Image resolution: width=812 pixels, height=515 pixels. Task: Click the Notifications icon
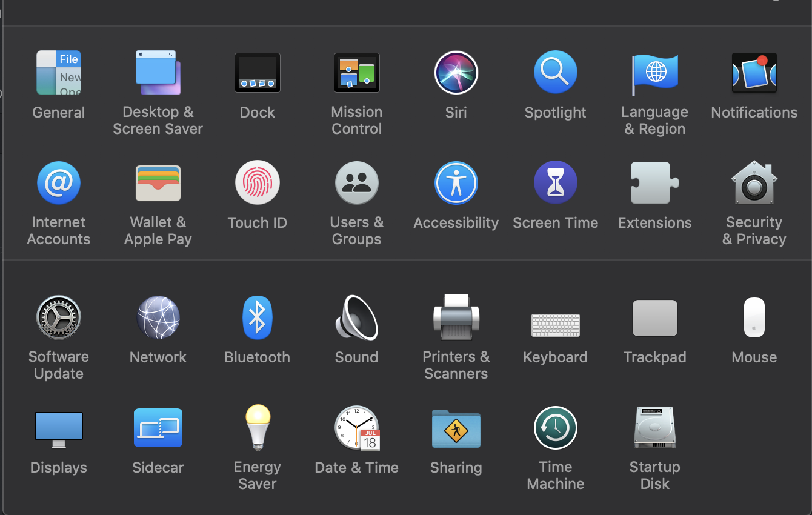754,73
